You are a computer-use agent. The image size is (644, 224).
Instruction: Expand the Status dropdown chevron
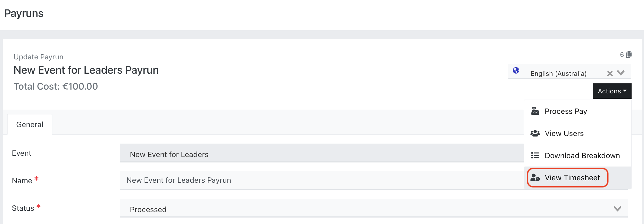click(x=617, y=209)
